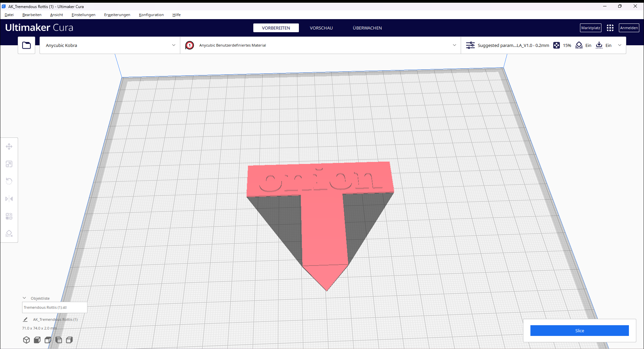This screenshot has height=349, width=644.
Task: Open the Marktplatz button
Action: coord(591,28)
